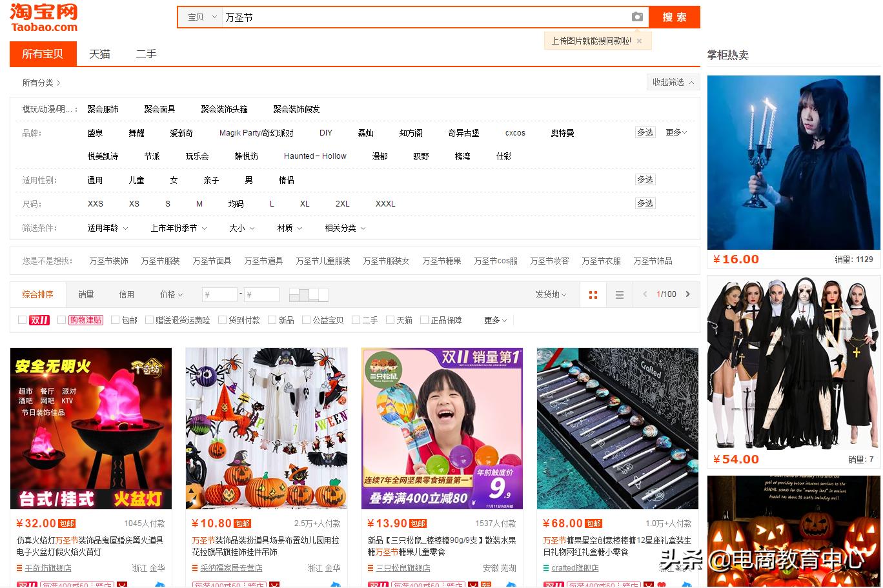Select the 奥特曼 brand filter

(562, 133)
